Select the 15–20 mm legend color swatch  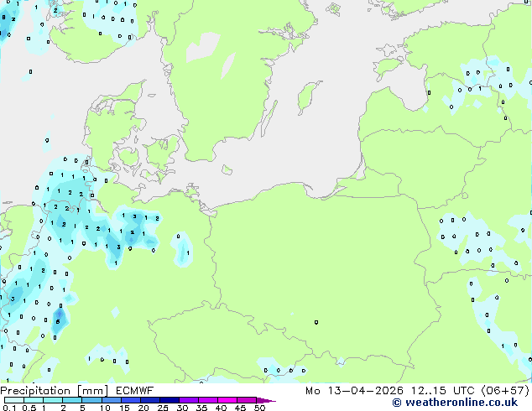tap(130, 400)
